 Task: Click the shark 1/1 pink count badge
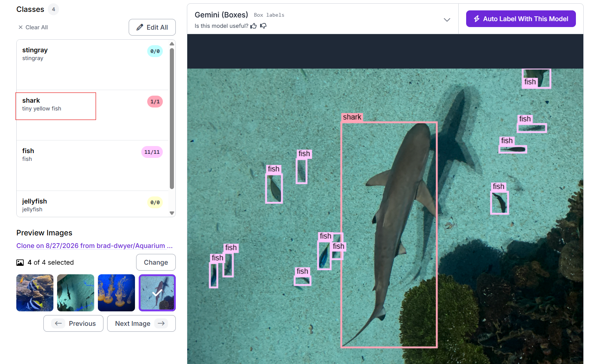pos(155,102)
